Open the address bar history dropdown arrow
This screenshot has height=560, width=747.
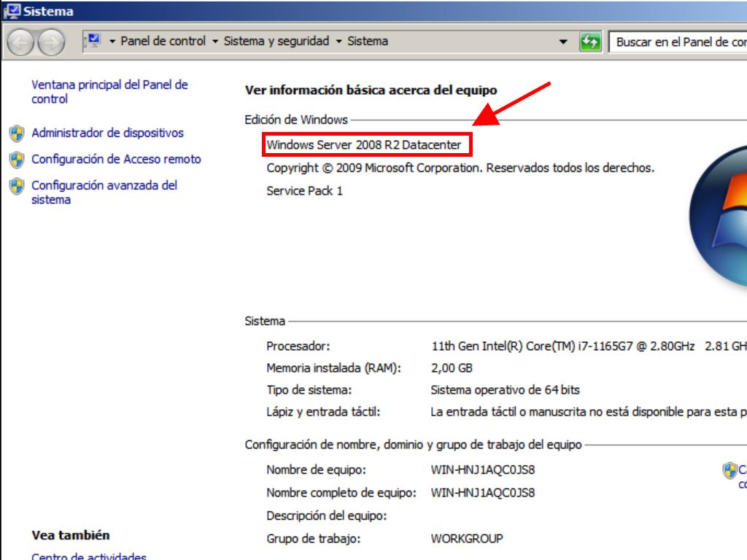pyautogui.click(x=563, y=42)
